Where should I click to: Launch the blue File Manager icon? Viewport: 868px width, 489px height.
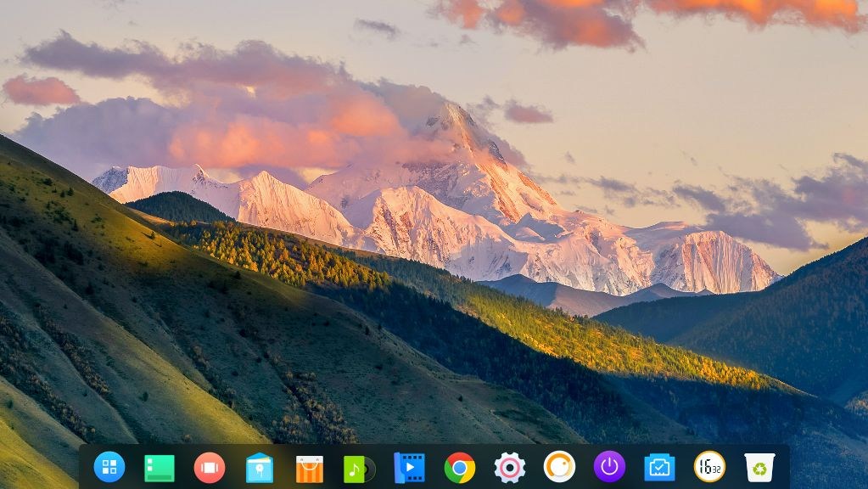pyautogui.click(x=259, y=468)
